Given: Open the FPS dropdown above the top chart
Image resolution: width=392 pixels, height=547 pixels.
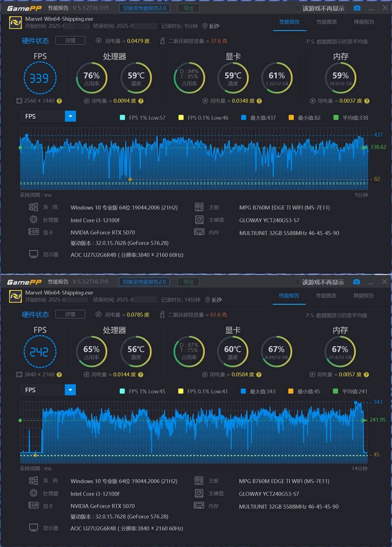Looking at the screenshot, I should coord(70,116).
